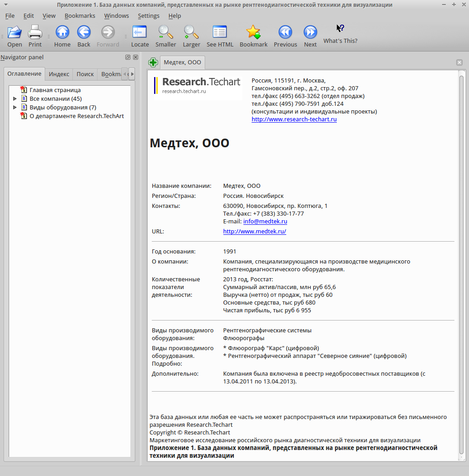Go to the Next topic
This screenshot has width=469, height=476.
[x=310, y=36]
